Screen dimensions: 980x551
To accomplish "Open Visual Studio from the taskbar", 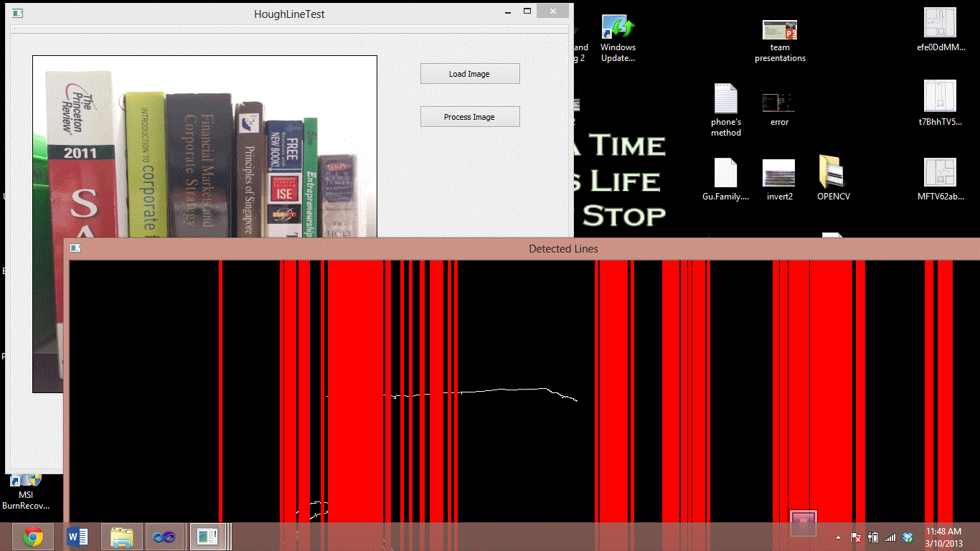I will click(166, 537).
